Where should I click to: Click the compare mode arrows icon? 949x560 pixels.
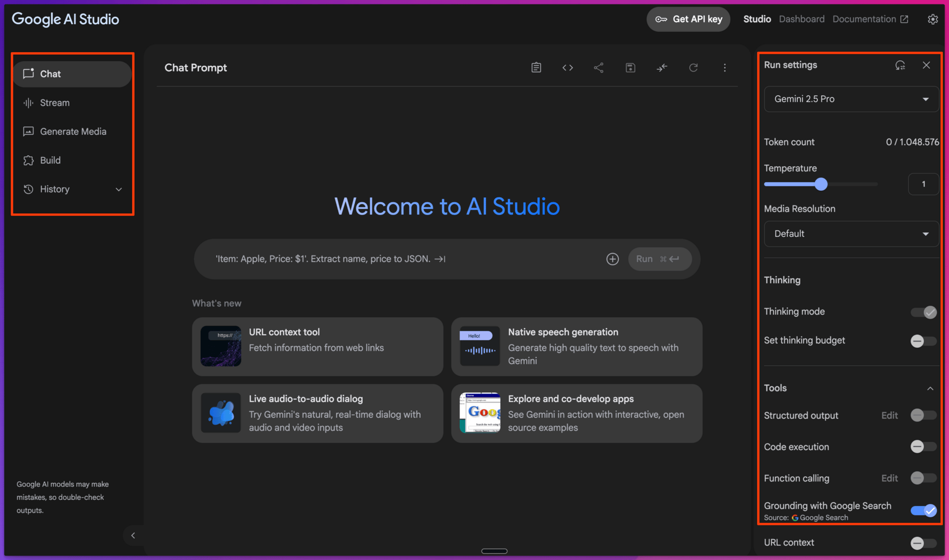[x=662, y=68]
